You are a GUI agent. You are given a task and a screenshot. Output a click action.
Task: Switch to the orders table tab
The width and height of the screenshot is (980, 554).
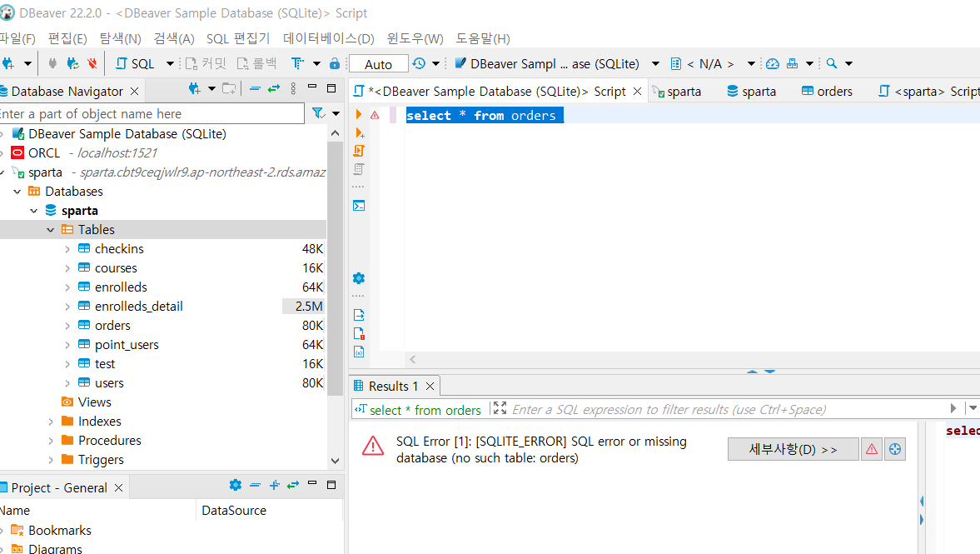827,92
